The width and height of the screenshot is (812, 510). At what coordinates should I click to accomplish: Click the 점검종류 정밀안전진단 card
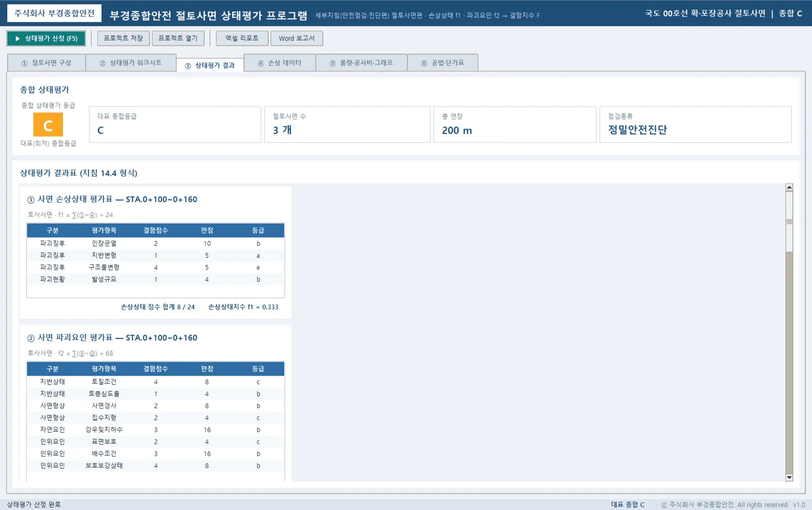[695, 124]
